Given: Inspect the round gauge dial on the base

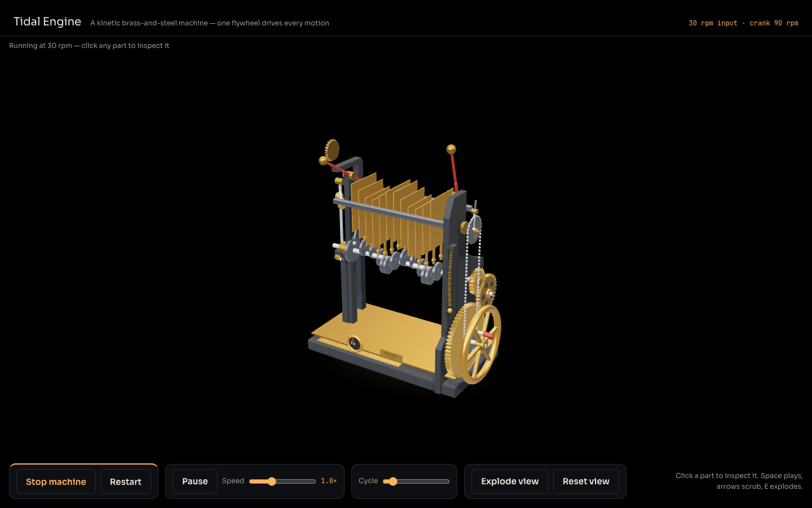Looking at the screenshot, I should pyautogui.click(x=355, y=343).
